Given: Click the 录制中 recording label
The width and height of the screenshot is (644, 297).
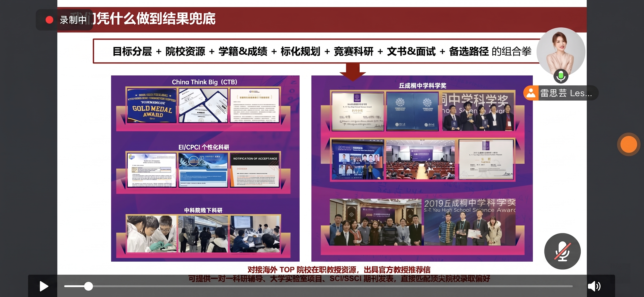Looking at the screenshot, I should click(73, 20).
